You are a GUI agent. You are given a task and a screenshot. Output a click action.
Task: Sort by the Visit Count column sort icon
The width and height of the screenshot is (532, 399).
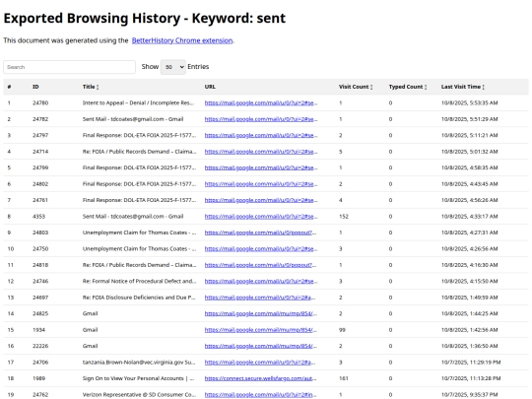point(371,87)
